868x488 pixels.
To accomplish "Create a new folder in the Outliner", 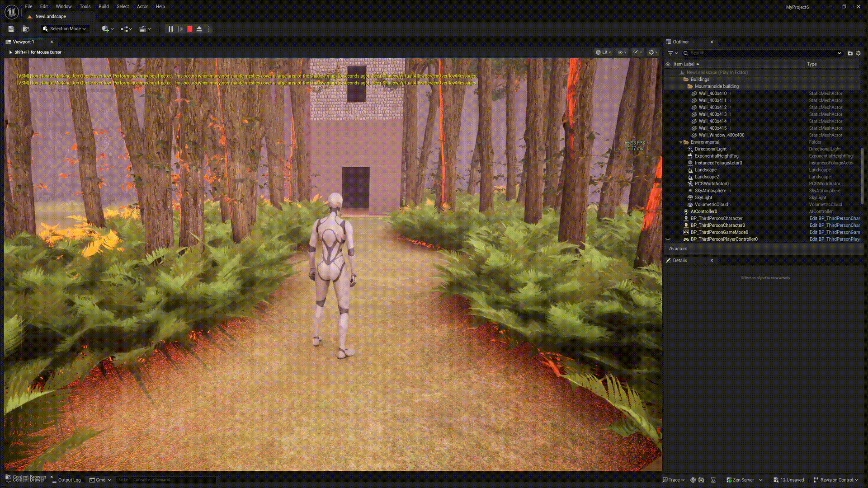I will [x=850, y=53].
